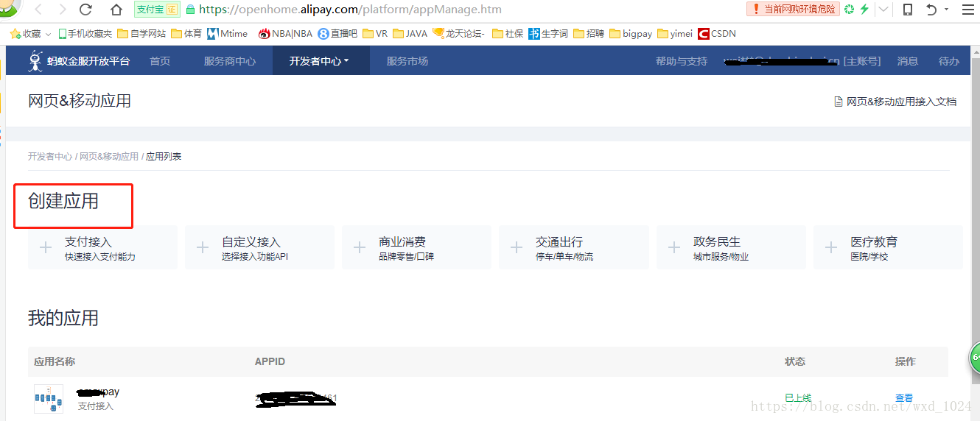Open 查看 for the listed app
The image size is (980, 421).
point(904,398)
